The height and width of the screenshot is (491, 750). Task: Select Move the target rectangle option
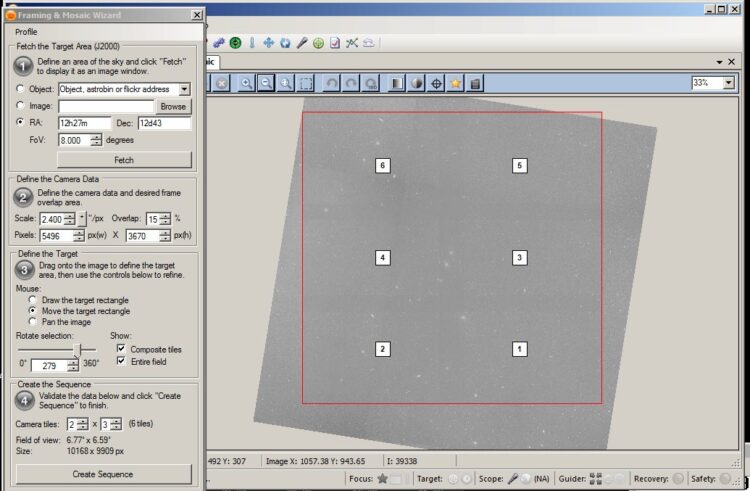pos(33,311)
